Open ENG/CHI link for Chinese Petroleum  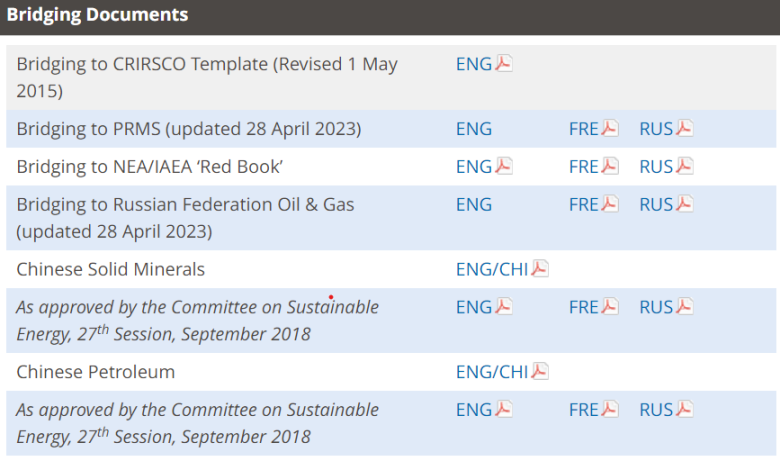[x=491, y=372]
